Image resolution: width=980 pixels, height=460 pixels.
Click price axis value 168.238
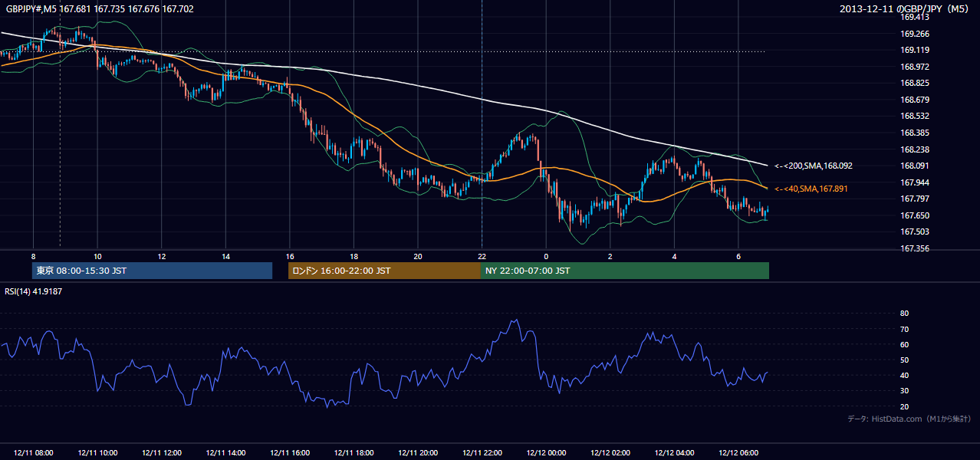914,149
